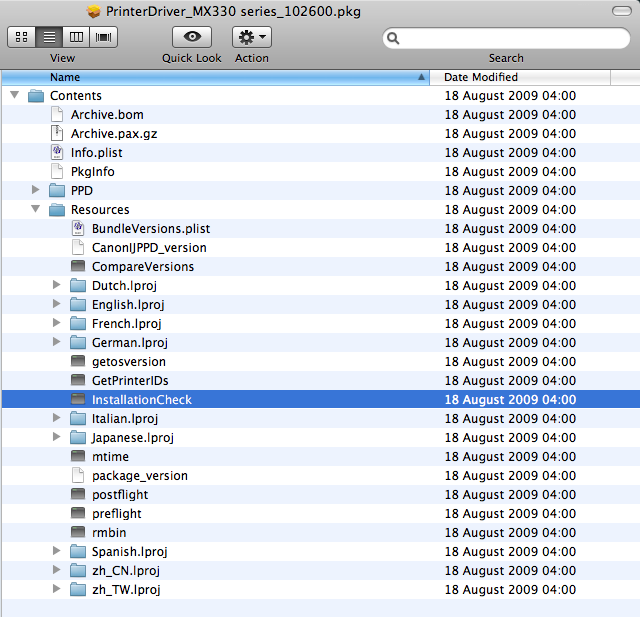Open the Action gear menu
This screenshot has height=617, width=640.
[x=252, y=37]
